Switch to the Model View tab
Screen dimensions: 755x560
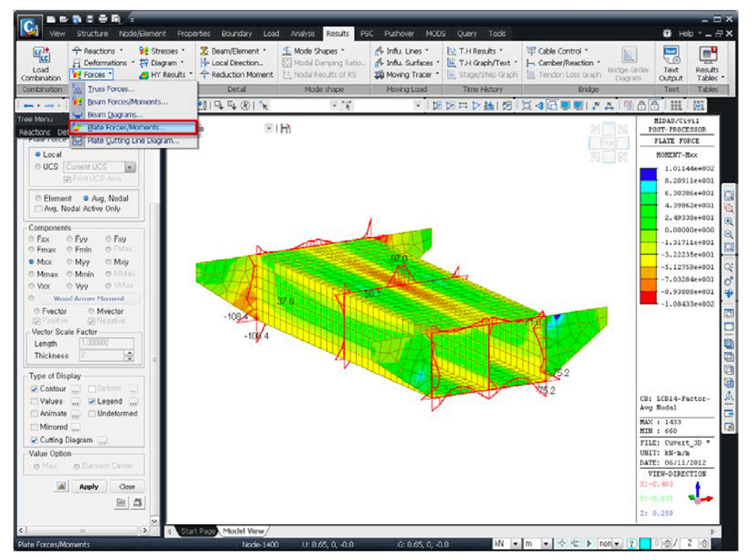pos(244,530)
